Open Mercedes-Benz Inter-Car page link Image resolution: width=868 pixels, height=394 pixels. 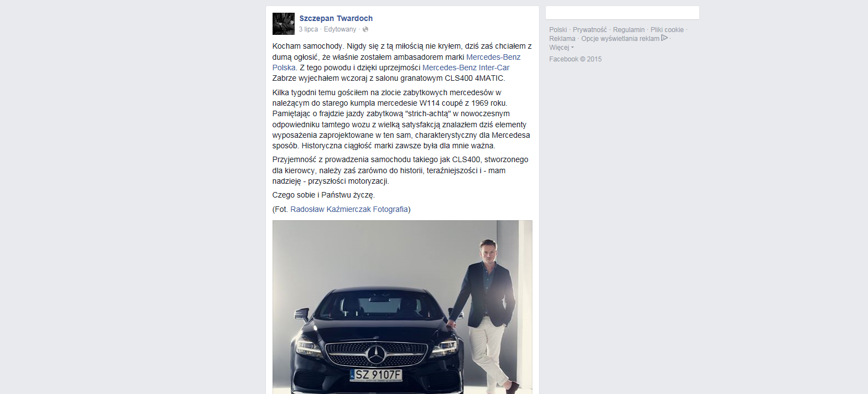466,68
